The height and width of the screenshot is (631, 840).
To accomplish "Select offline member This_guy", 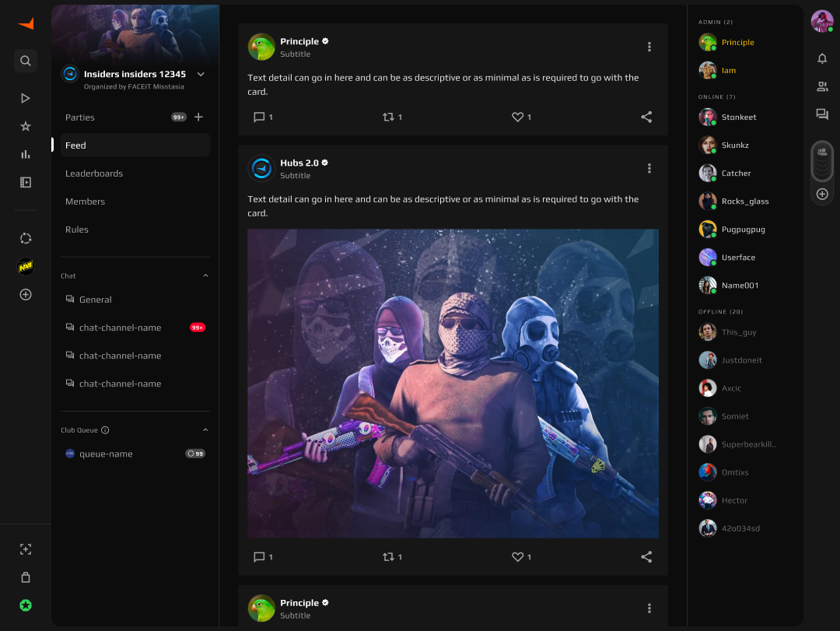I will coord(728,332).
